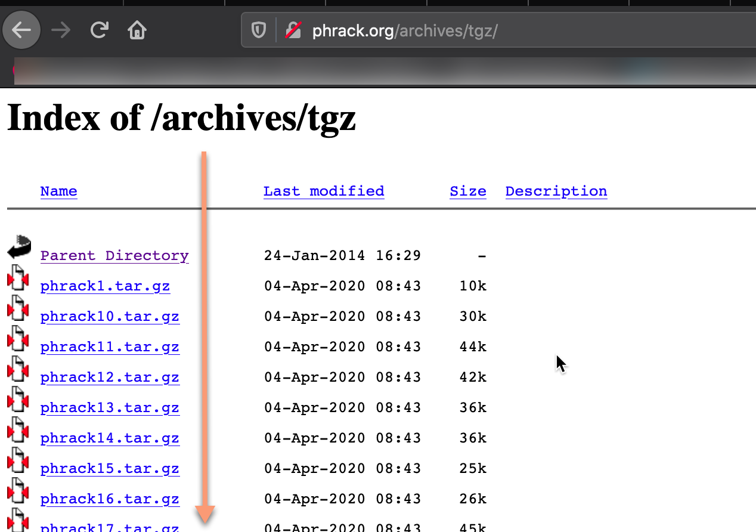Go to the Home page icon
The height and width of the screenshot is (532, 756).
137,30
